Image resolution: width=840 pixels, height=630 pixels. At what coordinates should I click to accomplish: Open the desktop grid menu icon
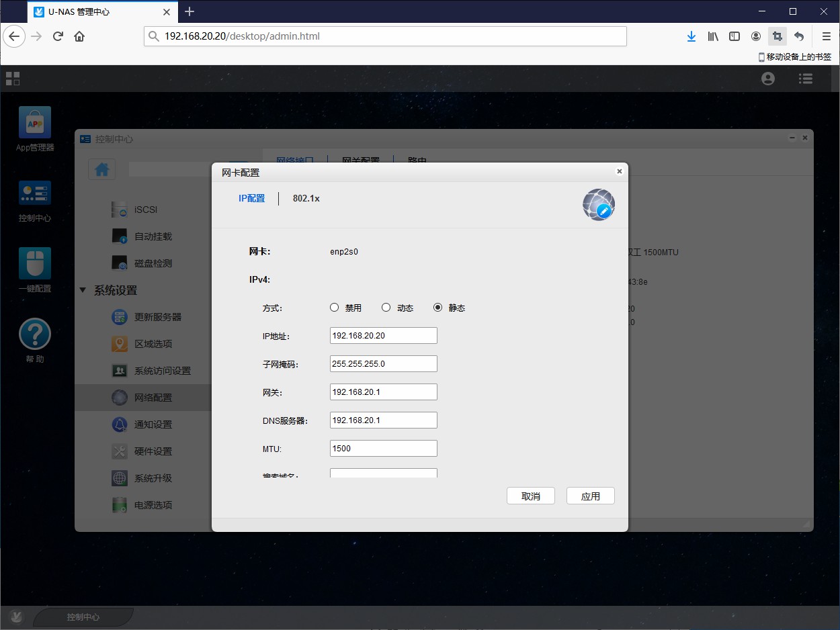13,79
